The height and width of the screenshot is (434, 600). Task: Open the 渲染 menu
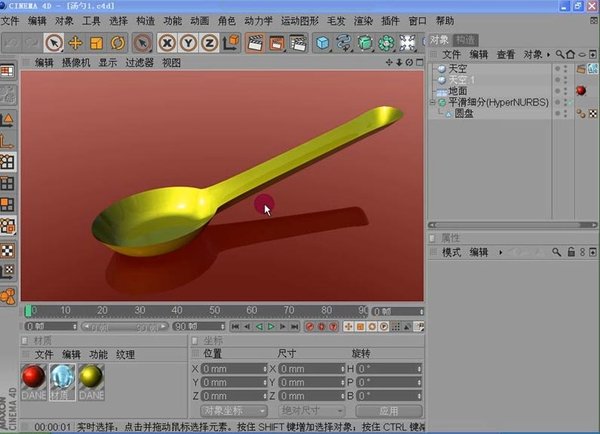click(363, 21)
